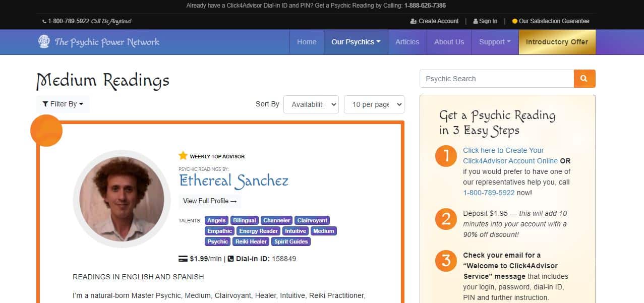644x303 pixels.
Task: Select the Psychic talent tag
Action: pos(218,241)
